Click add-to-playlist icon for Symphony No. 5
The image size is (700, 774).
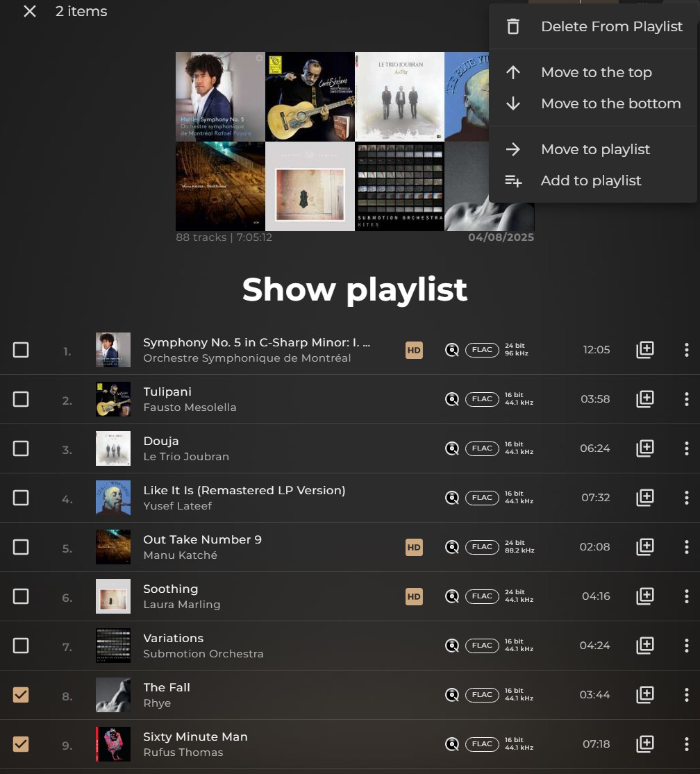645,350
